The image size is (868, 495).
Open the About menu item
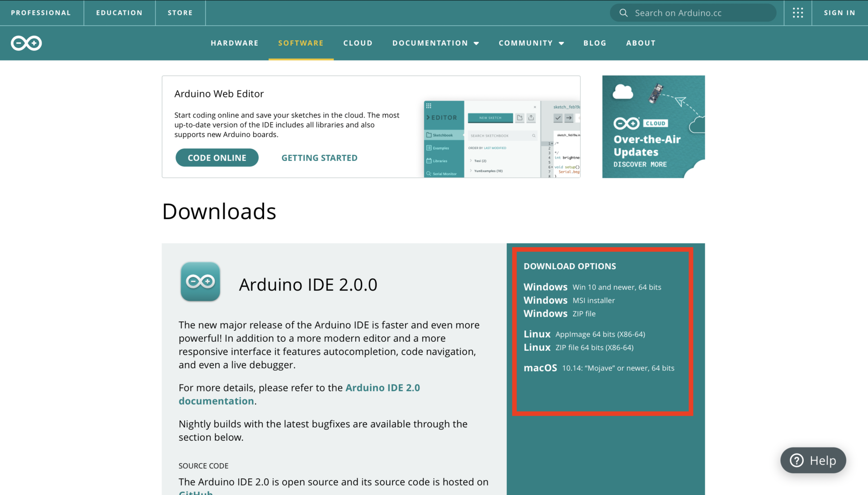641,43
